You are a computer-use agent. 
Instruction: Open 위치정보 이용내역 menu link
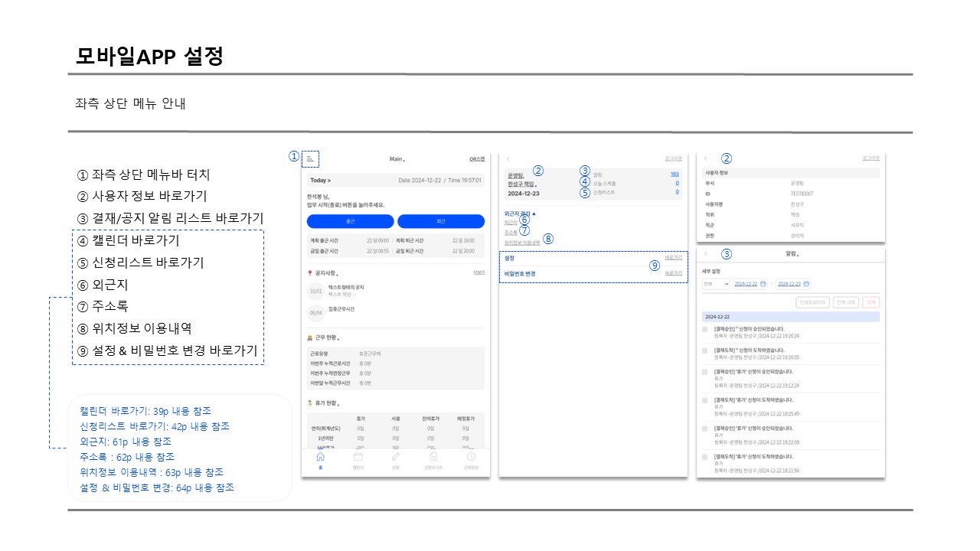click(522, 241)
